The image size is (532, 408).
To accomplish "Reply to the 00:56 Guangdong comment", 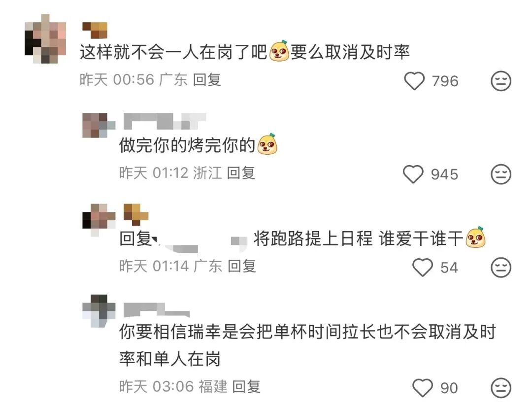I will [207, 80].
